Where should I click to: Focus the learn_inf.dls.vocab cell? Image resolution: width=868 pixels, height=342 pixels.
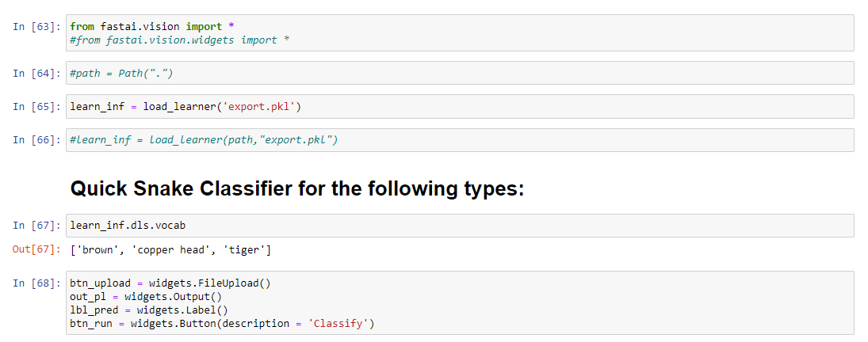(x=459, y=226)
